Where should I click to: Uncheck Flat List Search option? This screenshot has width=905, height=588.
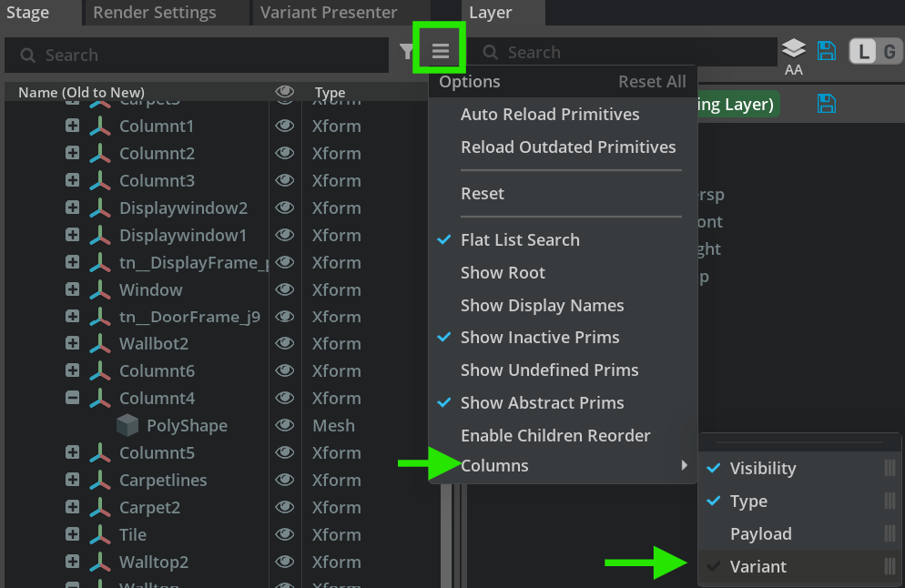tap(520, 240)
